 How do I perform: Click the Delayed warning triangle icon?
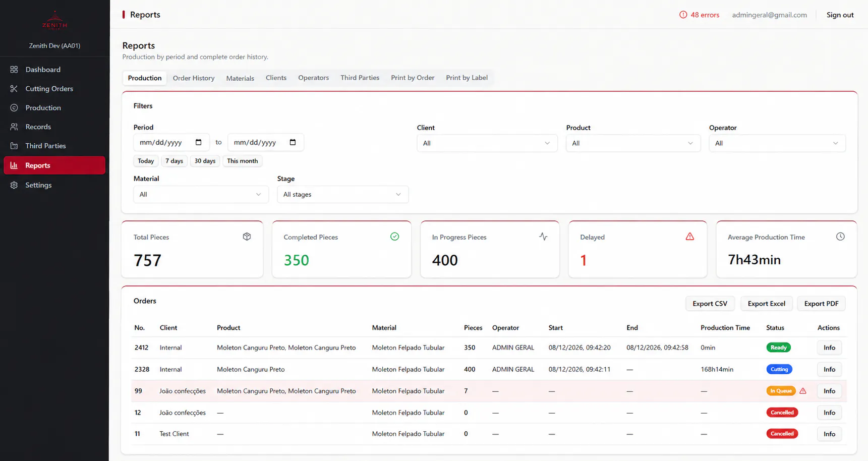tap(690, 237)
